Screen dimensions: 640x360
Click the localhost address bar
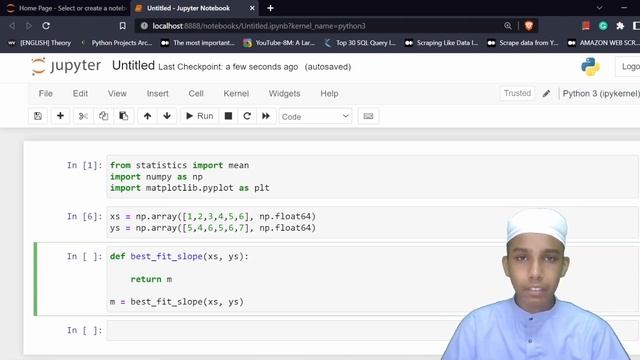point(318,26)
